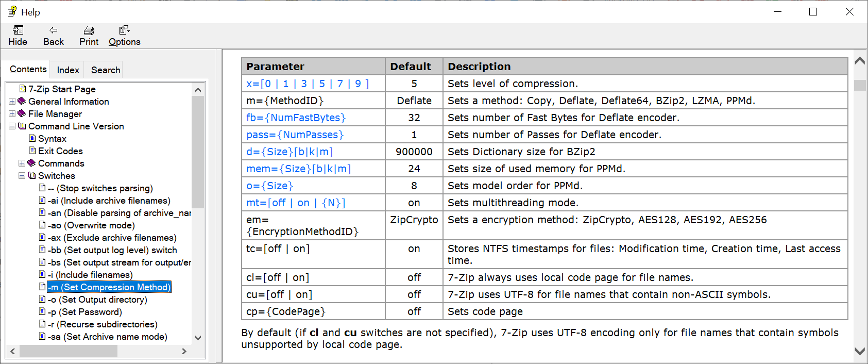Select the ZipCrypto default value cell
Image resolution: width=868 pixels, height=364 pixels.
coord(414,225)
